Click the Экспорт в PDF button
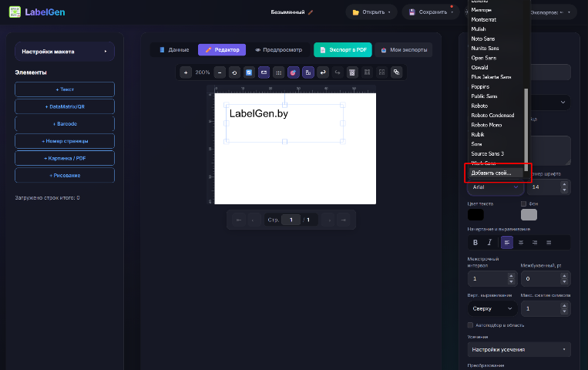Viewport: 588px width, 370px height. (343, 49)
